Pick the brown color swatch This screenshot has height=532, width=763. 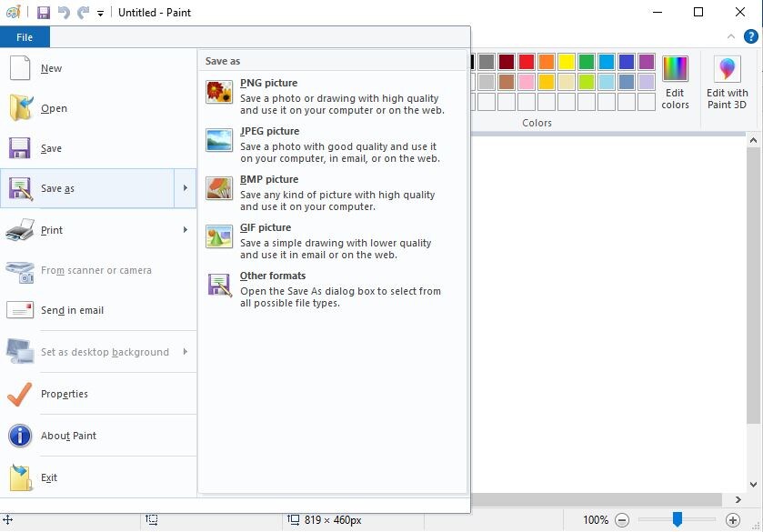pos(507,82)
